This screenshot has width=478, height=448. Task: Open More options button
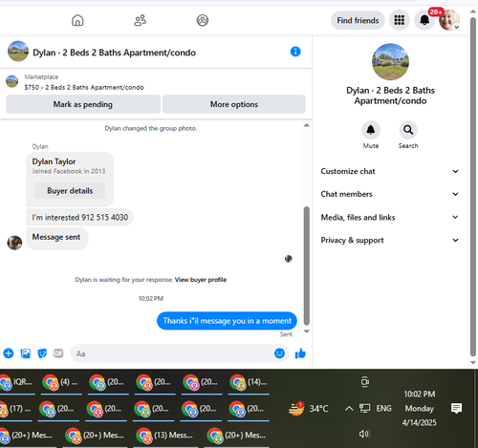pyautogui.click(x=234, y=104)
